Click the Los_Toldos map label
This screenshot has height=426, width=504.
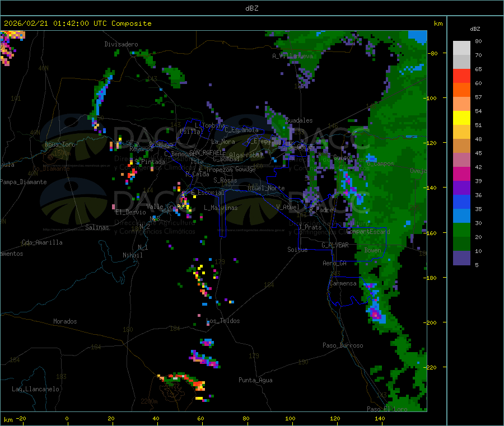click(x=223, y=321)
